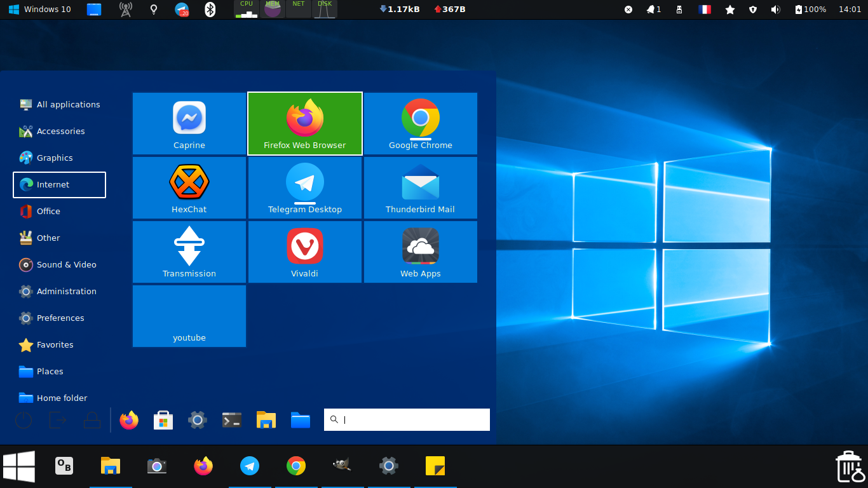Open Home folder entry
Screen dimensions: 868x488
[x=60, y=398]
